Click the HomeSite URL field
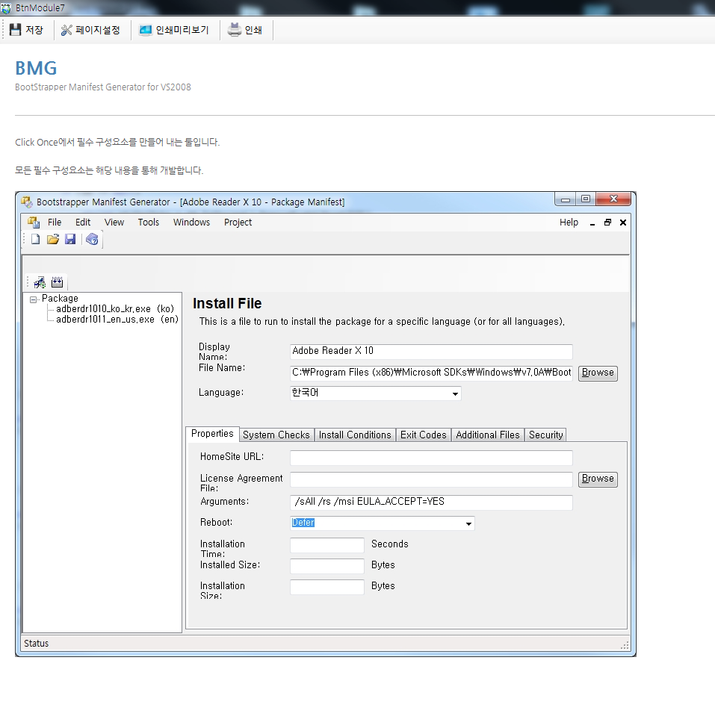Viewport: 715px width, 728px height. (x=431, y=458)
